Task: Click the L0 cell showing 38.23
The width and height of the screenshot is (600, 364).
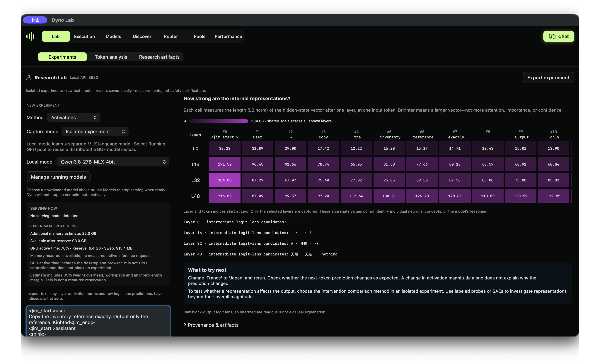Action: click(x=224, y=148)
